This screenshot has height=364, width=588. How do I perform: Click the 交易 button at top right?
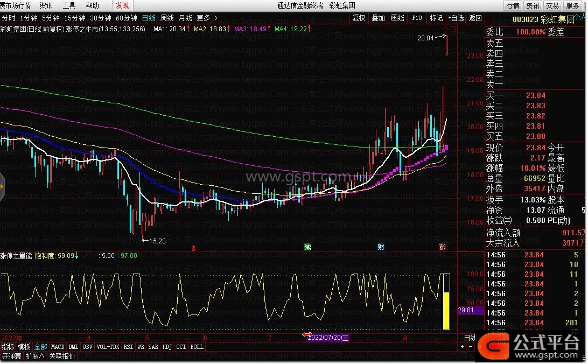coord(552,5)
